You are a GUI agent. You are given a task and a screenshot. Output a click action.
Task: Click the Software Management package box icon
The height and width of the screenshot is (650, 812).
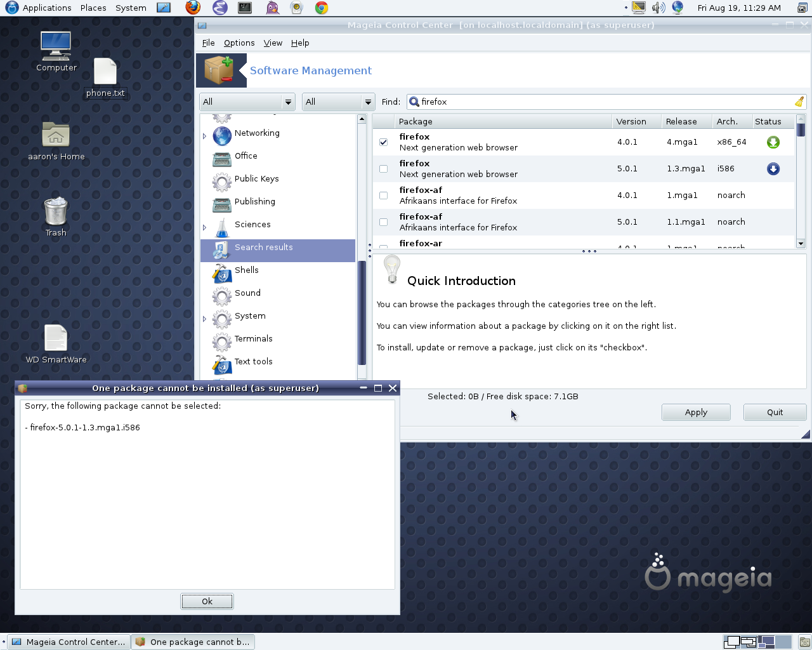click(219, 70)
